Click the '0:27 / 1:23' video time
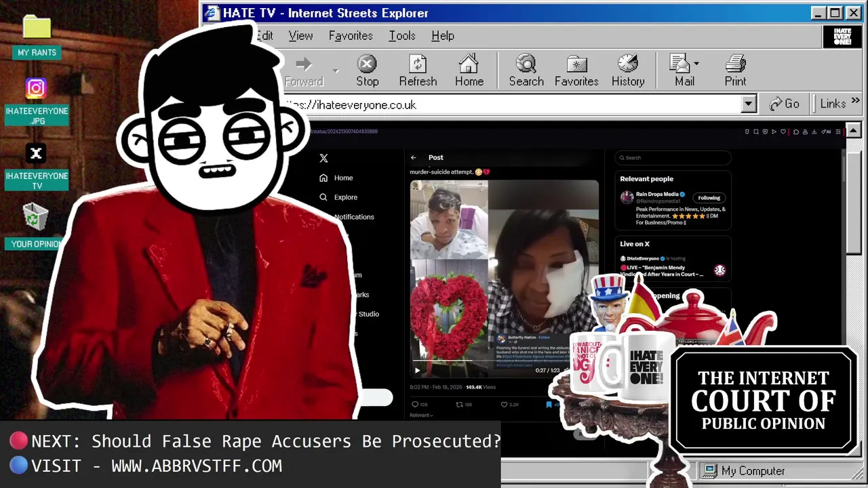Image resolution: width=868 pixels, height=488 pixels. (x=547, y=371)
